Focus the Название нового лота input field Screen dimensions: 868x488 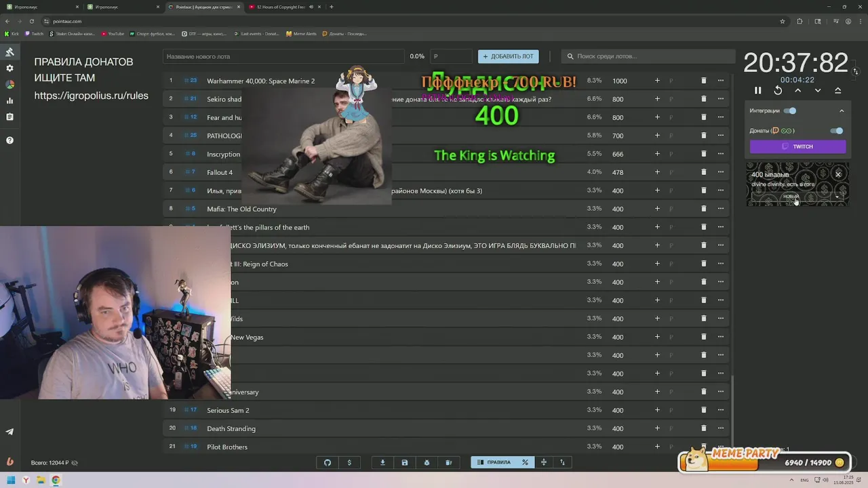pos(283,56)
